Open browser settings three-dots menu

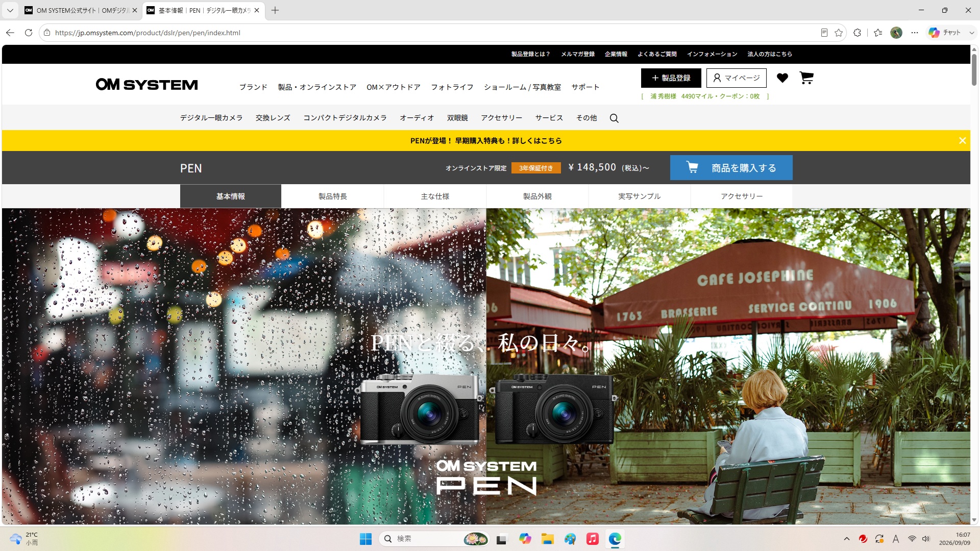[915, 33]
